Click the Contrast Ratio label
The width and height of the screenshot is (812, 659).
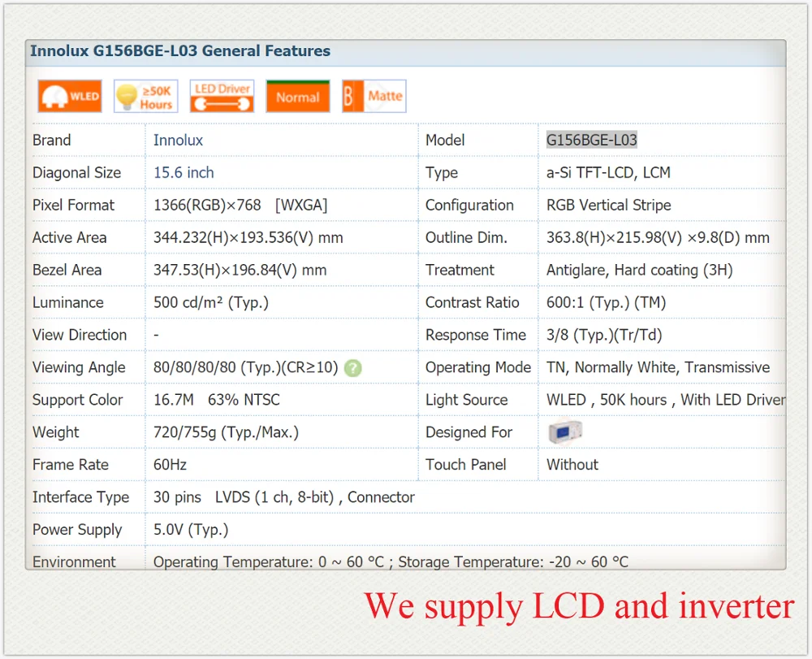(472, 302)
